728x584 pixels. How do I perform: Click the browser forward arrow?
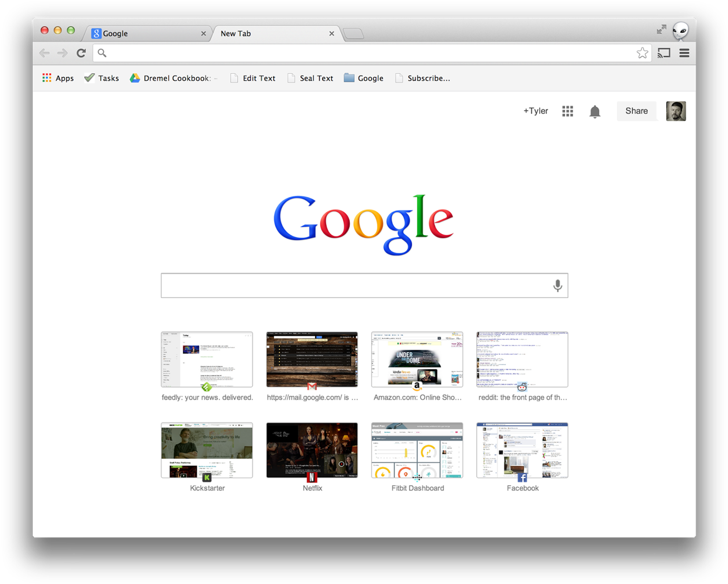63,53
